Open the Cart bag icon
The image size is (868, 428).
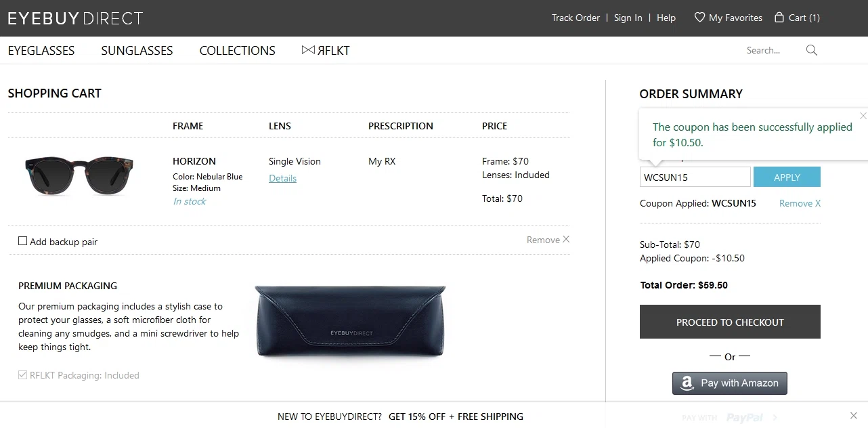(x=779, y=18)
